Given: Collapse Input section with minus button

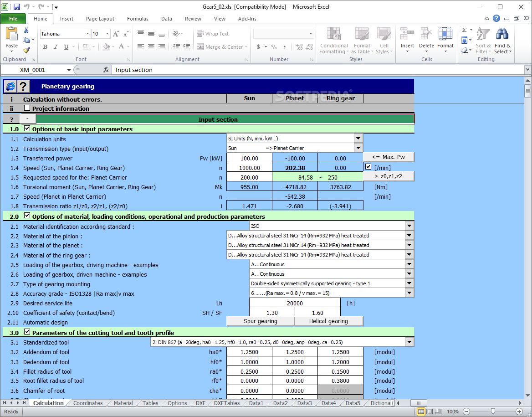Looking at the screenshot, I should point(27,119).
